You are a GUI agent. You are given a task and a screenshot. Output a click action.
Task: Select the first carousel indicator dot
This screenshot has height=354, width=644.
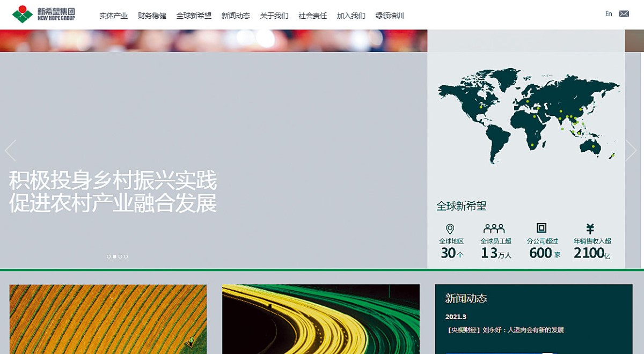(108, 256)
